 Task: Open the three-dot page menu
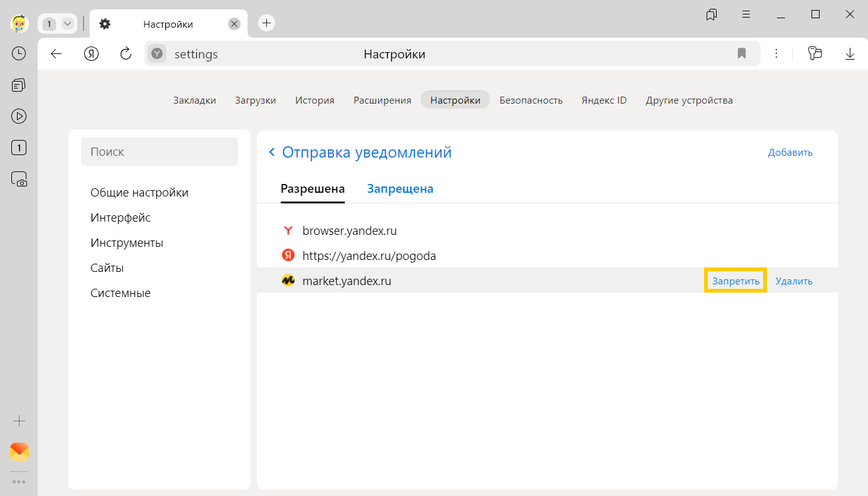coord(776,54)
